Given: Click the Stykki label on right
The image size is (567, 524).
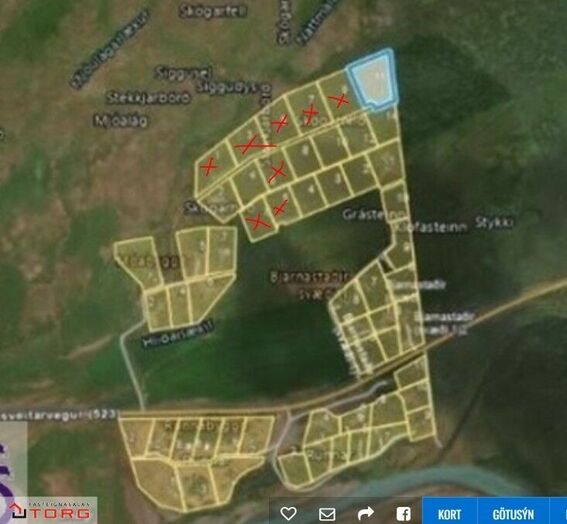Looking at the screenshot, I should point(494,222).
